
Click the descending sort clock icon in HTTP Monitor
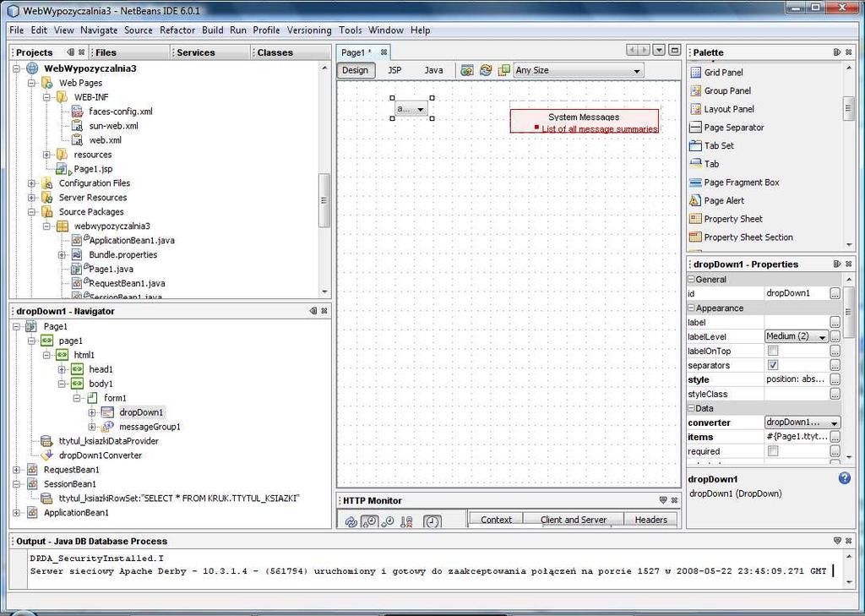369,521
